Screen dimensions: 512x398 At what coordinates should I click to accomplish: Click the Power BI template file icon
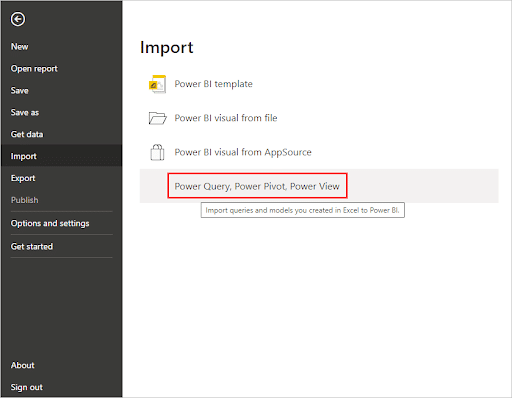157,84
